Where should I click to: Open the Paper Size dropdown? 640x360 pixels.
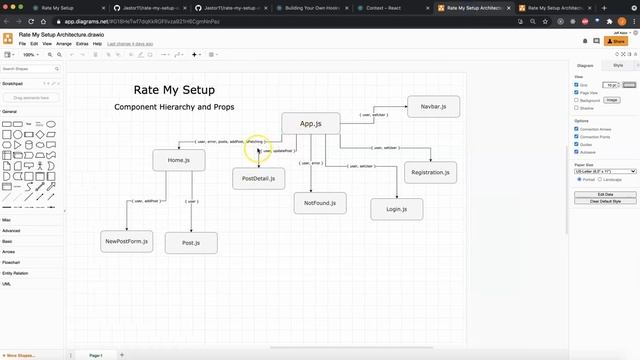(x=605, y=171)
